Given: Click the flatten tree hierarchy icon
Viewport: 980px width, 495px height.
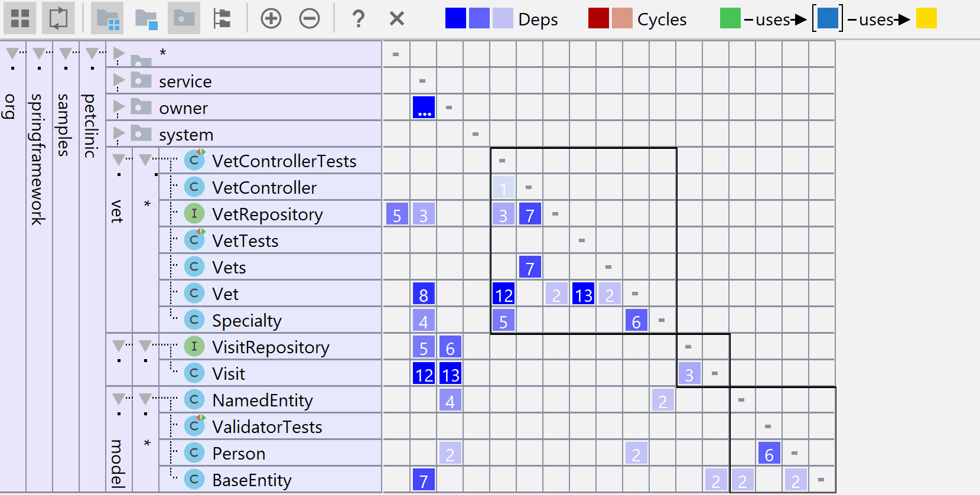Looking at the screenshot, I should (222, 18).
